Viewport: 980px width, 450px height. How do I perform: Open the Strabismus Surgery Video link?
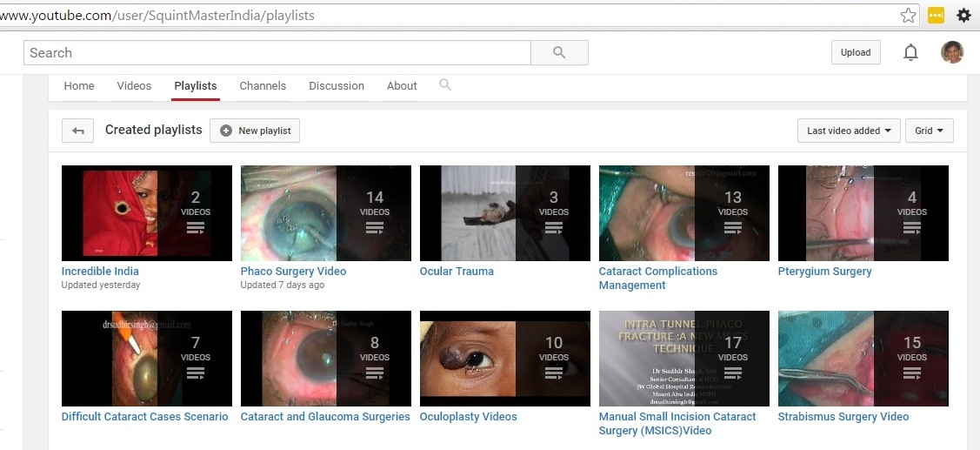(843, 416)
